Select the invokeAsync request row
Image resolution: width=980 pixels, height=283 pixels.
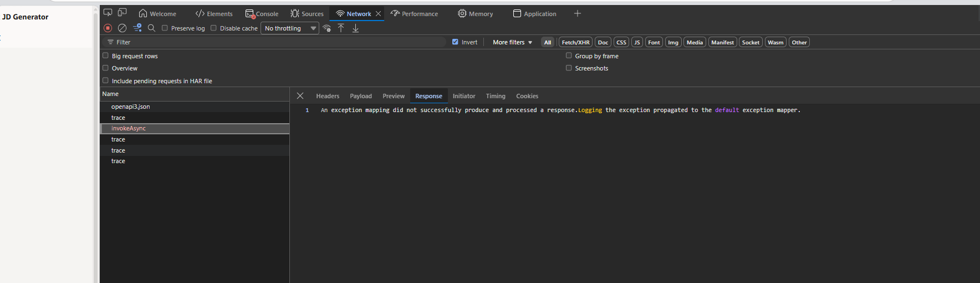point(195,128)
